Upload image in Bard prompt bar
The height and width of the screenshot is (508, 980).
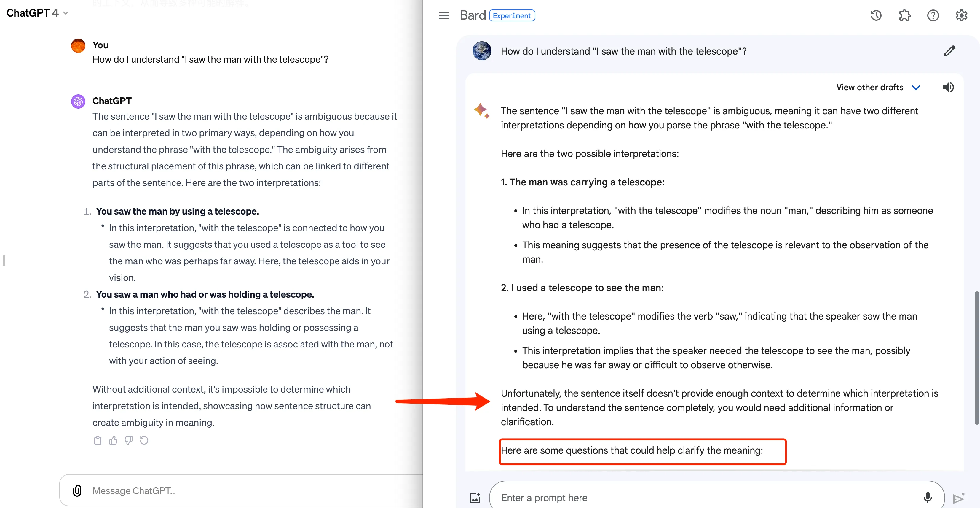point(475,498)
